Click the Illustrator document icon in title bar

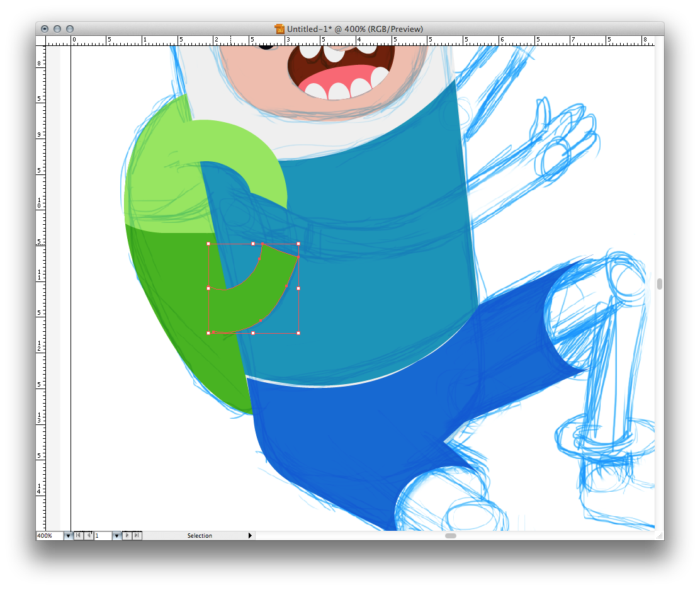pos(279,29)
